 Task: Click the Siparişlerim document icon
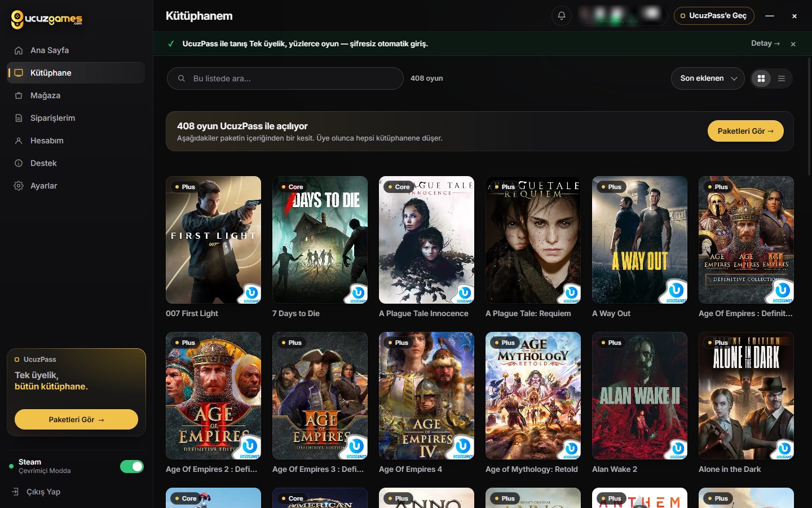[x=19, y=118]
